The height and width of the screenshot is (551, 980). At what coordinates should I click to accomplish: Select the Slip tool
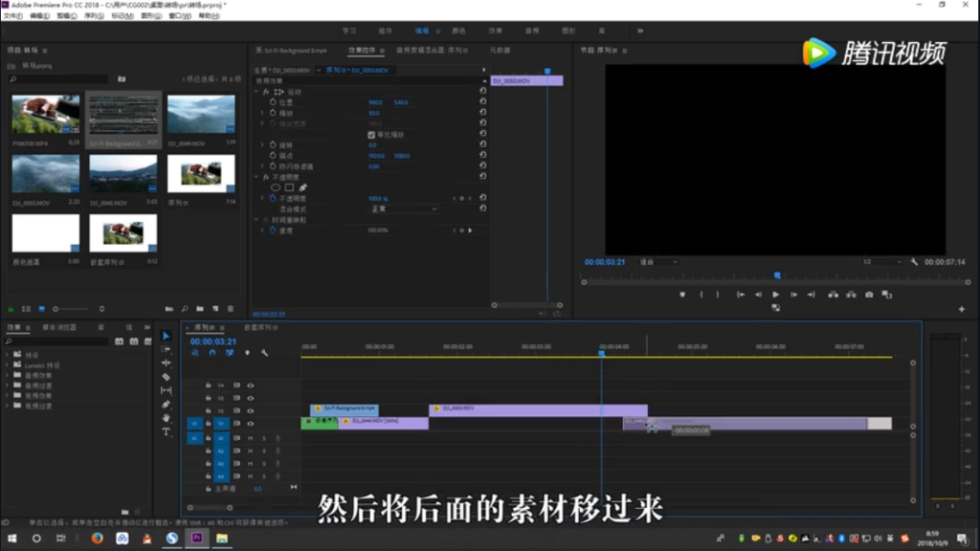[x=167, y=390]
